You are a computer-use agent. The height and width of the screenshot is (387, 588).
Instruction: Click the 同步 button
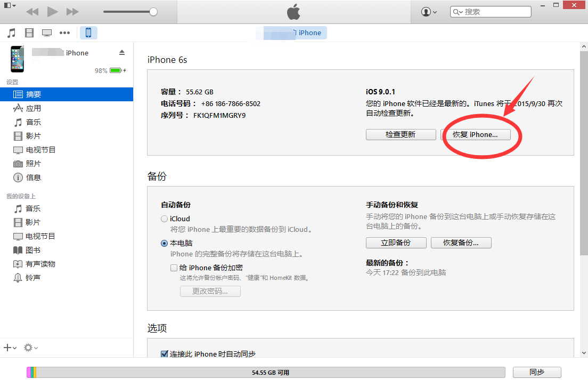point(537,372)
